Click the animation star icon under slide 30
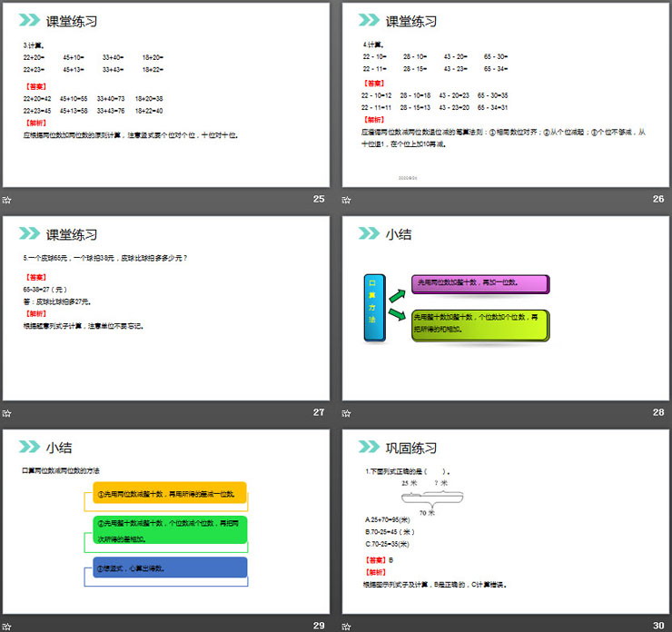 tap(346, 627)
